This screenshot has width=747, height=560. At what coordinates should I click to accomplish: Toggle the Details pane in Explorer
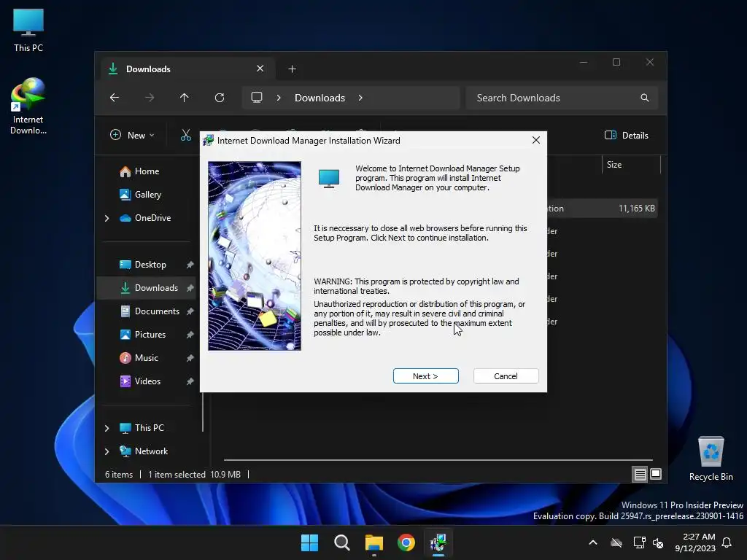626,135
